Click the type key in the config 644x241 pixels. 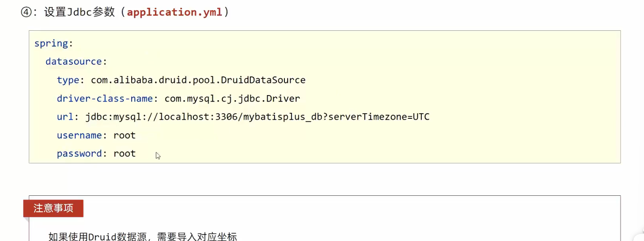click(x=68, y=80)
